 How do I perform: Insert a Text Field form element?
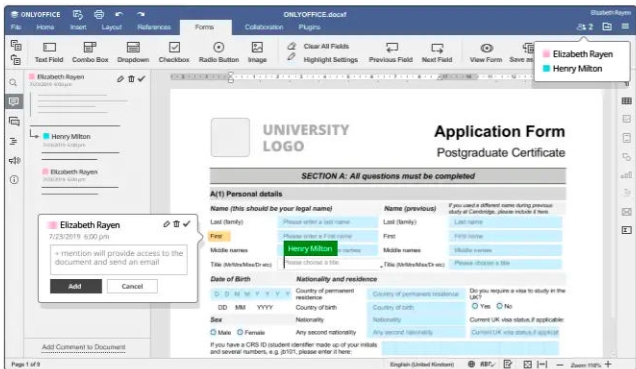tap(49, 53)
